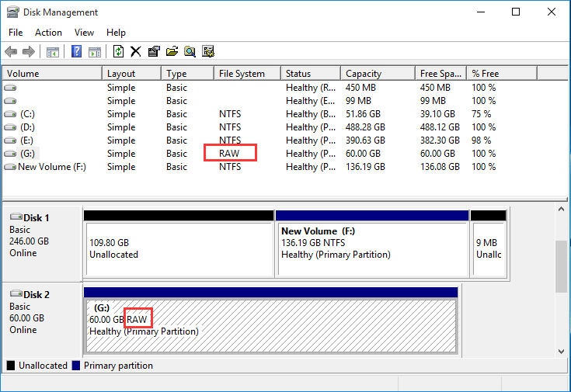This screenshot has height=392, width=571.
Task: Sort the list by the File System column
Action: click(242, 74)
